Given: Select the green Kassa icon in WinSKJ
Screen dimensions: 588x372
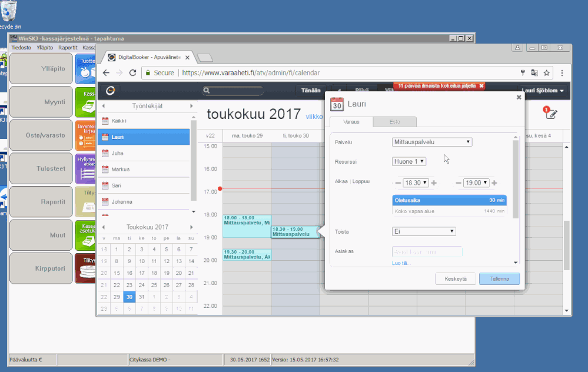Looking at the screenshot, I should pyautogui.click(x=85, y=101).
